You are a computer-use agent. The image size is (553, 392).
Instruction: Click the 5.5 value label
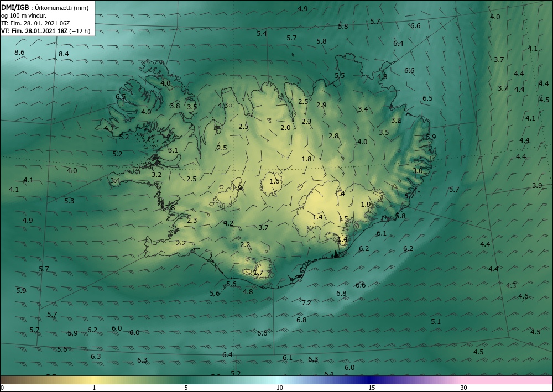click(x=340, y=75)
